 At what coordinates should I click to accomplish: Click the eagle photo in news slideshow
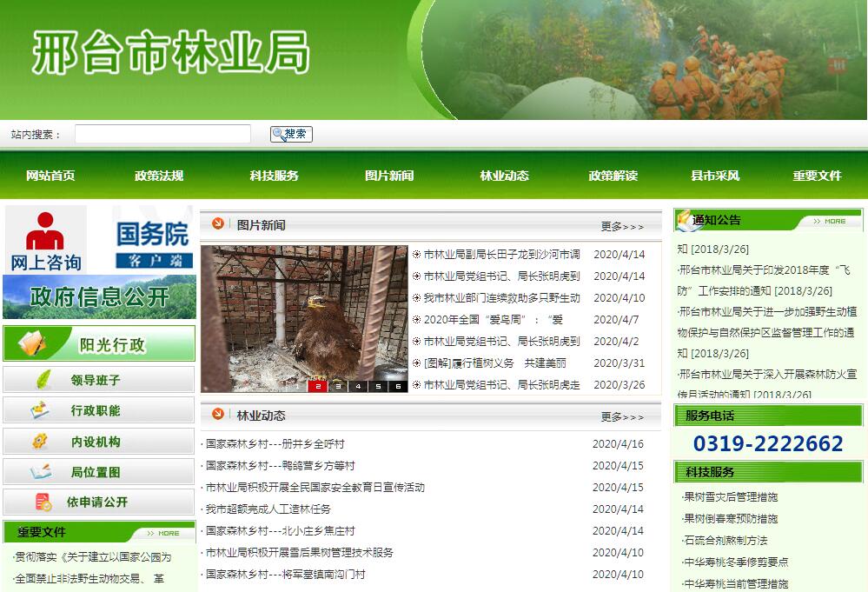click(x=304, y=318)
